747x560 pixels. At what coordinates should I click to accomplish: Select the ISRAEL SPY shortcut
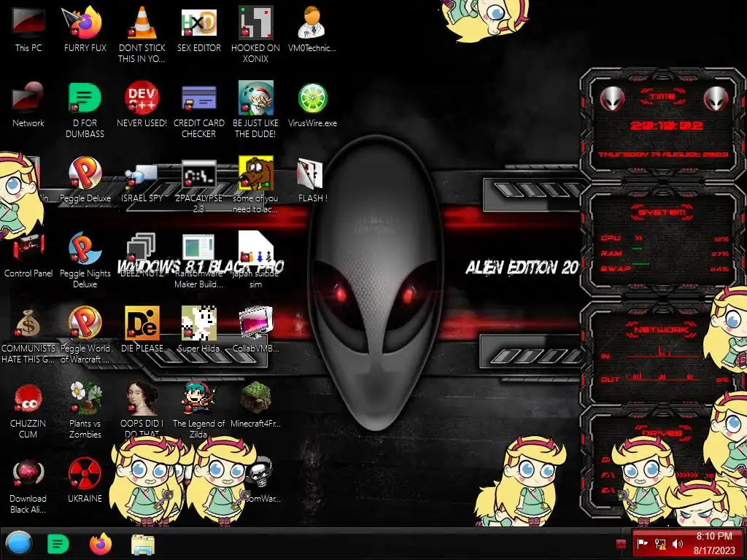142,175
